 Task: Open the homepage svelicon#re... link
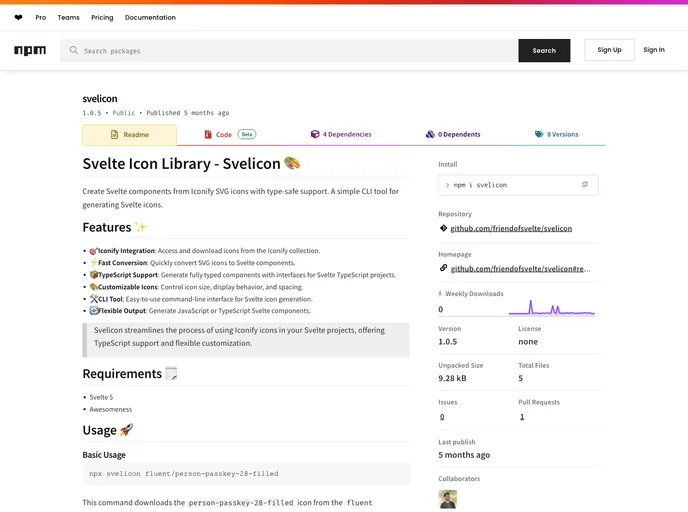tap(520, 269)
